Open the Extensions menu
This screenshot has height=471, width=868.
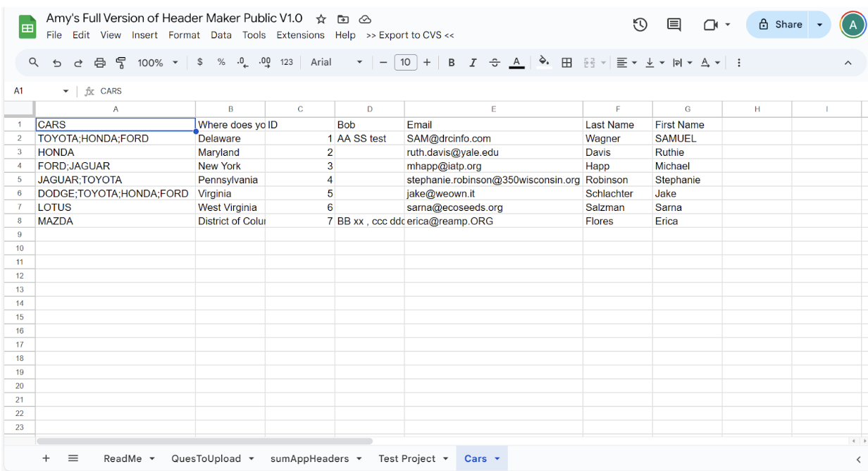point(301,35)
